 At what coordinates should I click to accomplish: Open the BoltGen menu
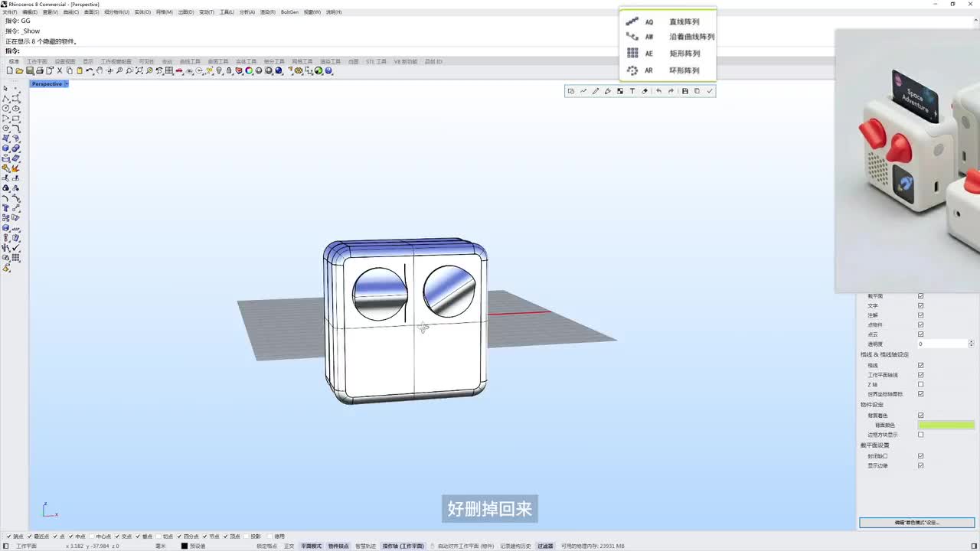[x=289, y=12]
